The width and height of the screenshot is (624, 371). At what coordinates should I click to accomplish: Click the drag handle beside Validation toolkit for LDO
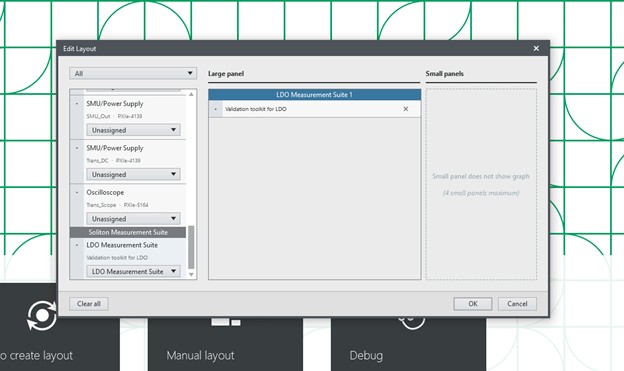[x=216, y=109]
